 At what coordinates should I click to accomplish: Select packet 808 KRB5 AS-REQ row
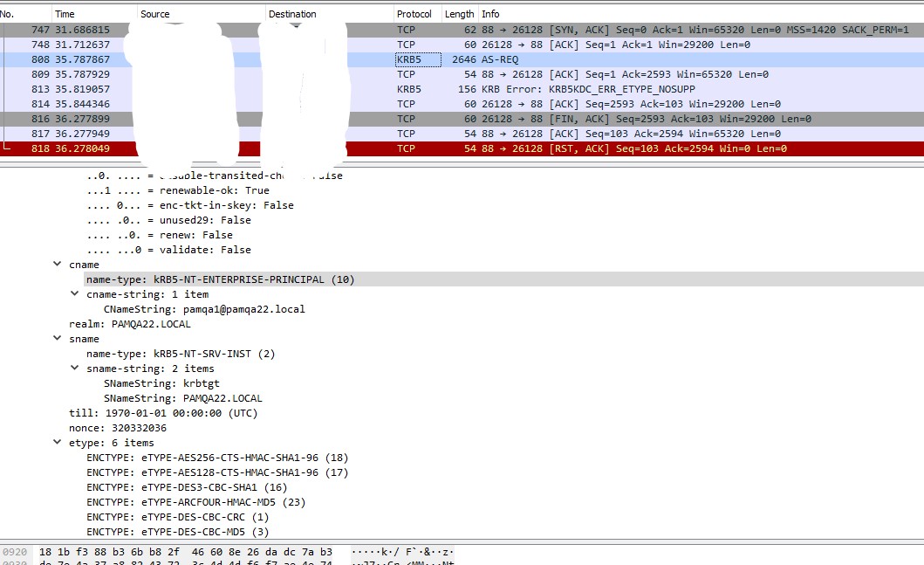point(462,59)
